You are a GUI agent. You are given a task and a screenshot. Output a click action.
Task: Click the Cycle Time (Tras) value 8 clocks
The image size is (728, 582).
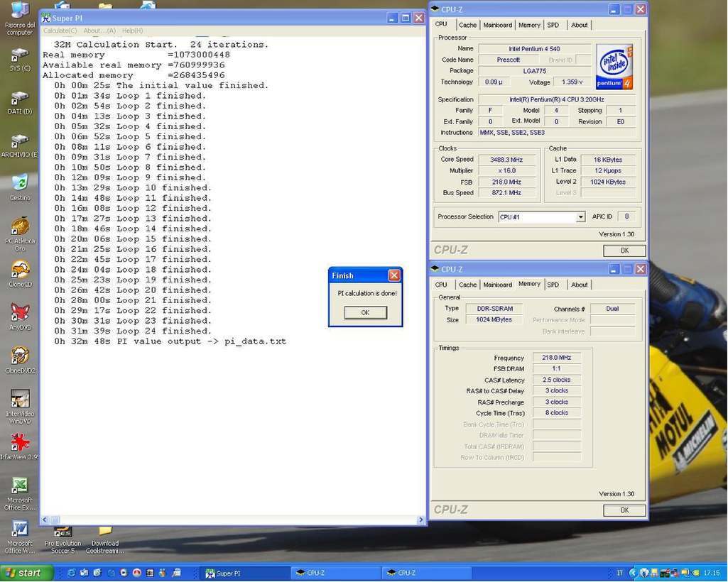(x=556, y=412)
